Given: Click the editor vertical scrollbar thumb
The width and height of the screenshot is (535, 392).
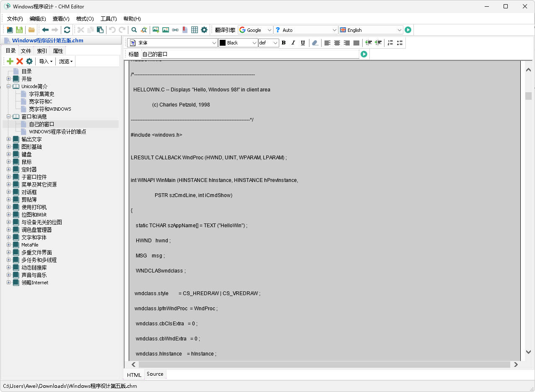Looking at the screenshot, I should (x=528, y=96).
